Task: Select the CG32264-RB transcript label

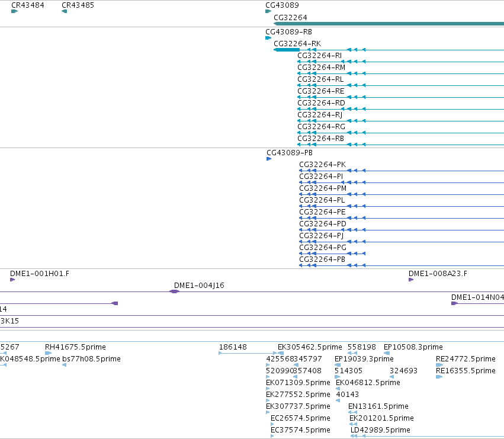Action: pyautogui.click(x=321, y=139)
